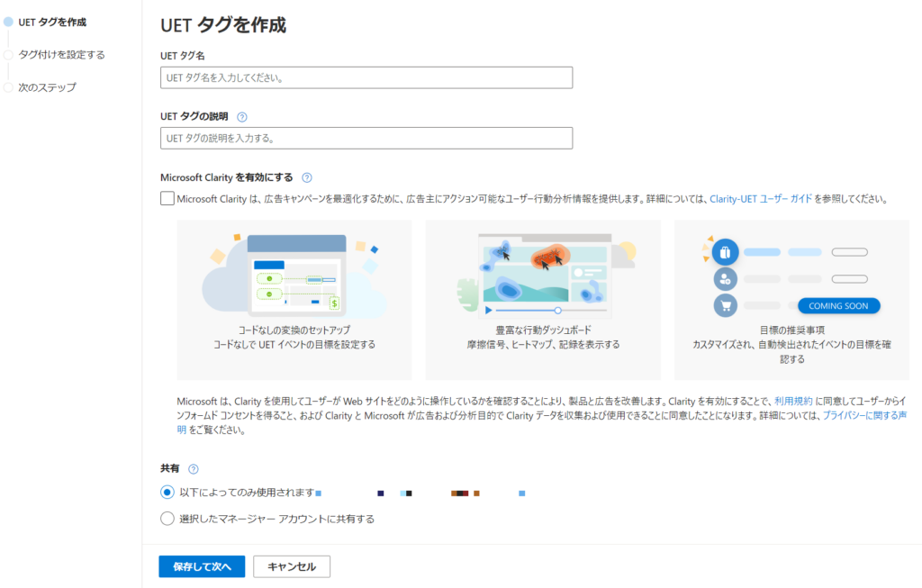Focus the UET タグの説明 input field
This screenshot has height=588, width=922.
[366, 138]
